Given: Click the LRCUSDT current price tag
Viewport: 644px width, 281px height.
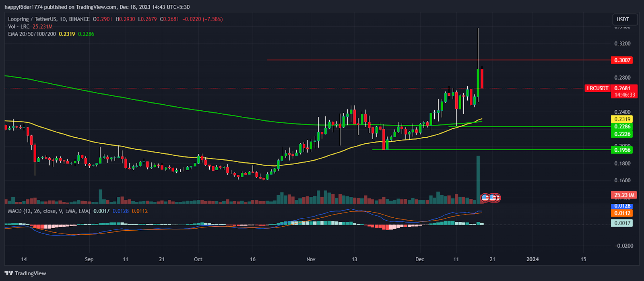Looking at the screenshot, I should click(598, 88).
